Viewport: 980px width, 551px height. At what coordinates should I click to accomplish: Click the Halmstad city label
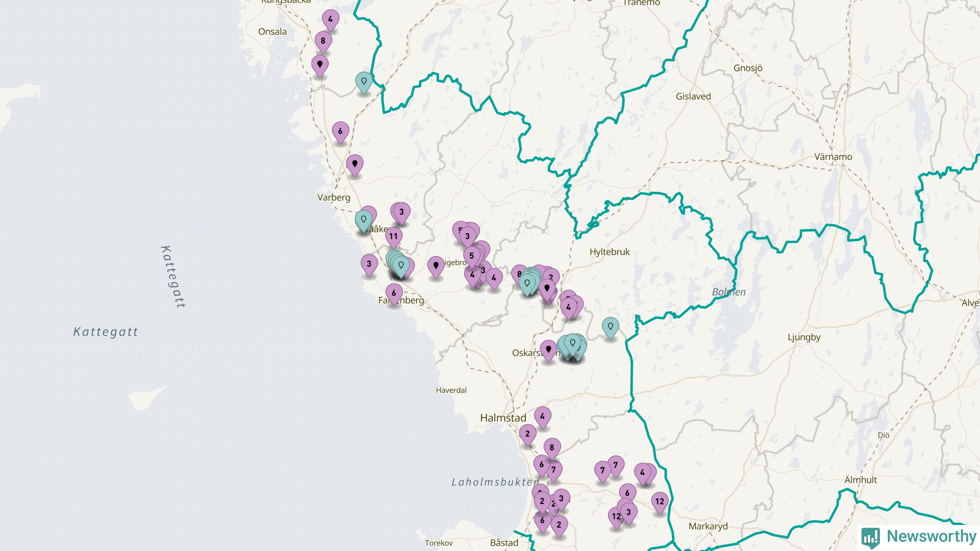(503, 418)
